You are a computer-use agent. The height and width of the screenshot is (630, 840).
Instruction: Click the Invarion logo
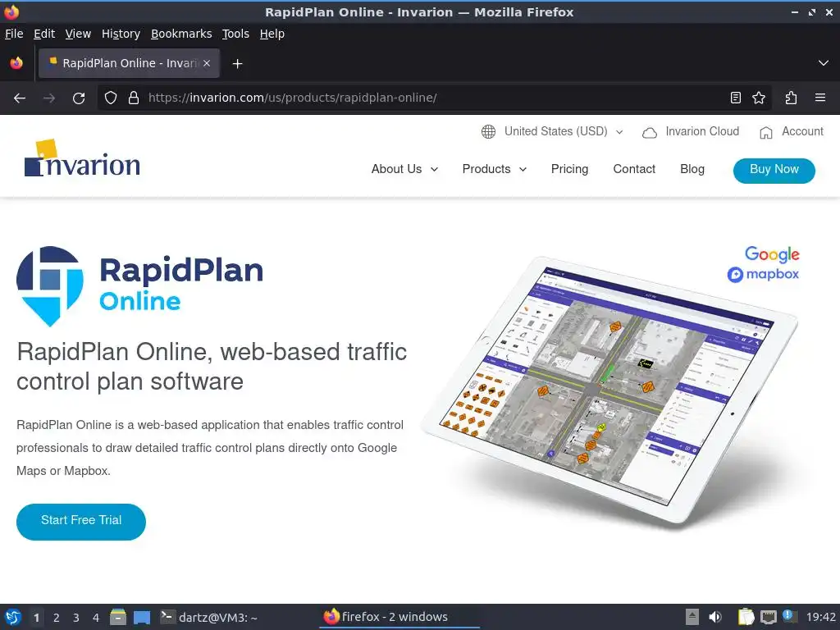click(82, 158)
